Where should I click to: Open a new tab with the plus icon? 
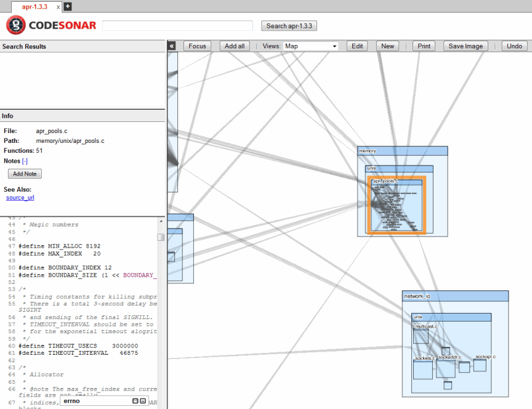pyautogui.click(x=66, y=6)
